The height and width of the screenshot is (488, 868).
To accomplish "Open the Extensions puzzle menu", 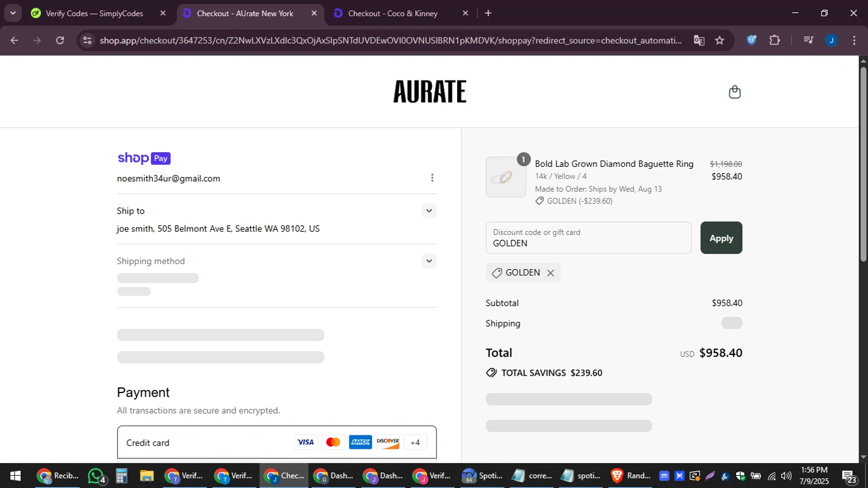I will 774,41.
